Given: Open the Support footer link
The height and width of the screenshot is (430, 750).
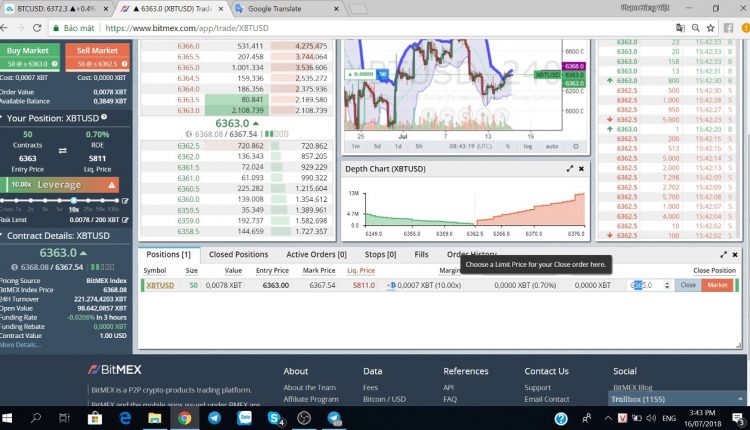Looking at the screenshot, I should (537, 387).
